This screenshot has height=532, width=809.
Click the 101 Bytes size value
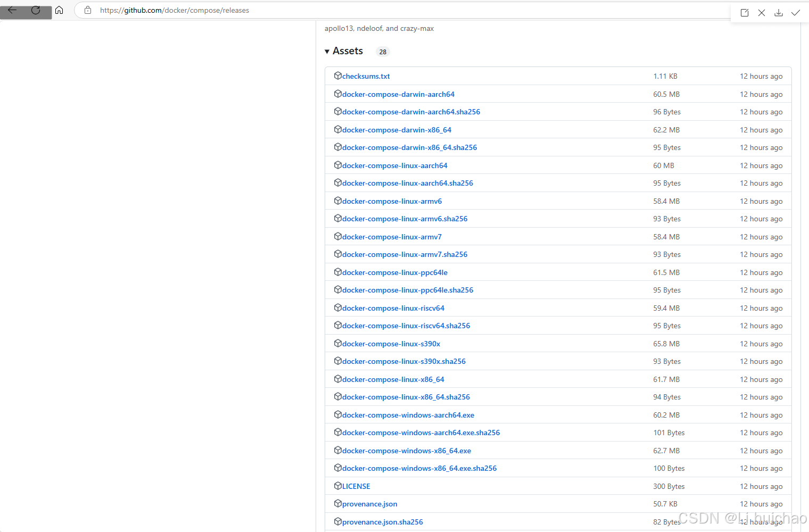coord(669,433)
